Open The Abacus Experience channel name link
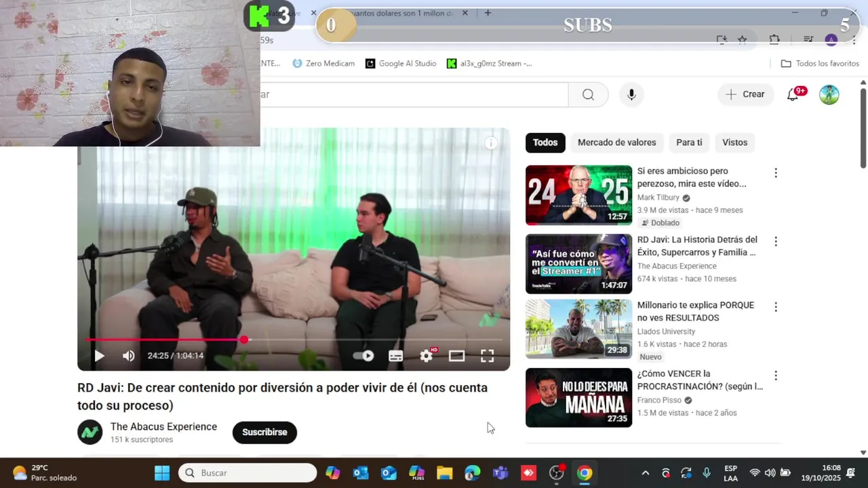Image resolution: width=868 pixels, height=488 pixels. 163,426
